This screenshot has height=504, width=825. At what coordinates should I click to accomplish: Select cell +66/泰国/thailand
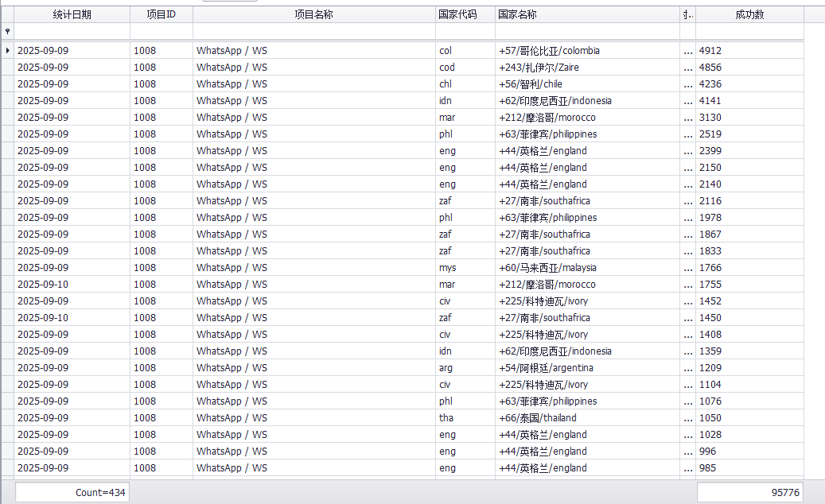[x=587, y=418]
